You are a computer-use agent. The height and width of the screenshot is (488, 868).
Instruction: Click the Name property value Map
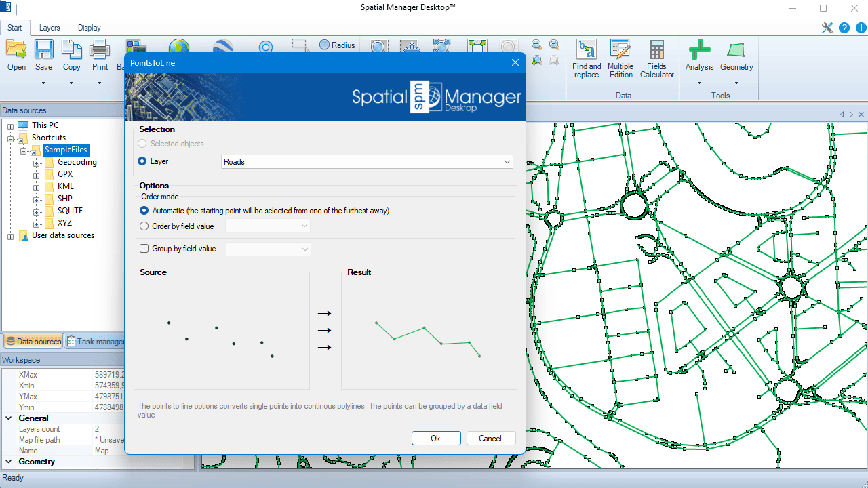pos(102,451)
